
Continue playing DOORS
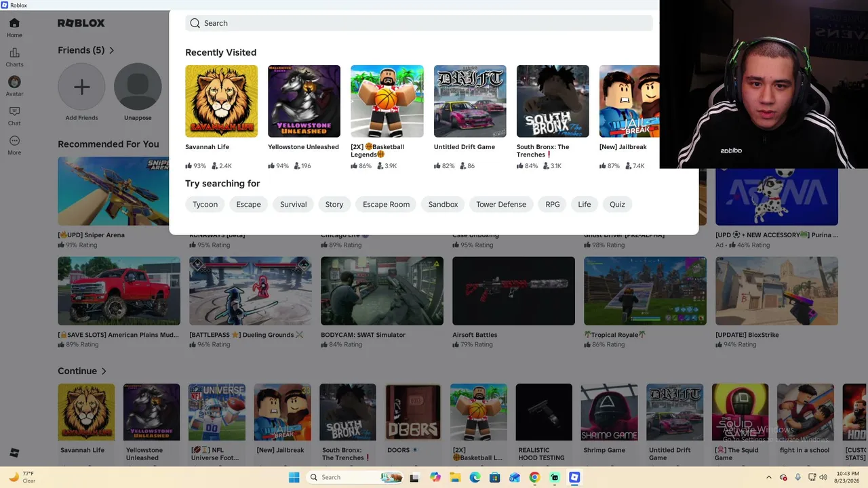[413, 412]
